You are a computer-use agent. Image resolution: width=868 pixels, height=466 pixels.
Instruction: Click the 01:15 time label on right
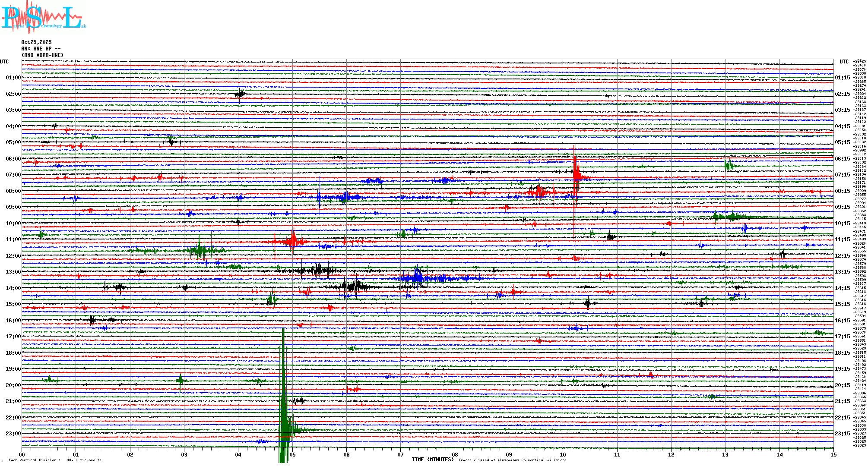[x=842, y=78]
